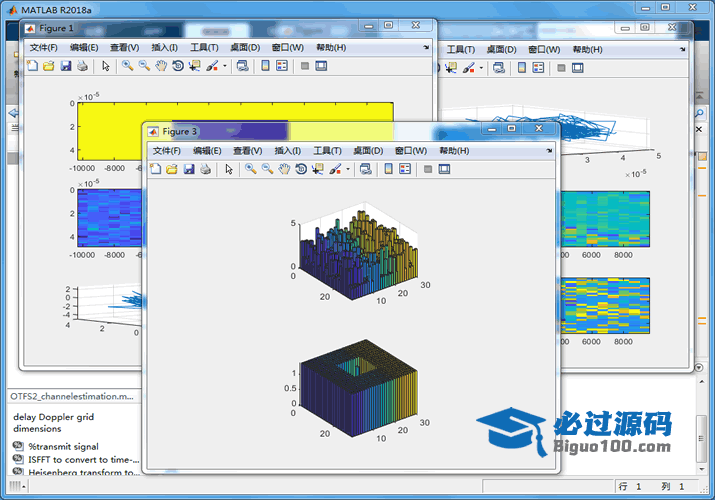Toggle Insert Colorbar in Figure 3 toolbar
715x500 pixels.
[x=388, y=169]
